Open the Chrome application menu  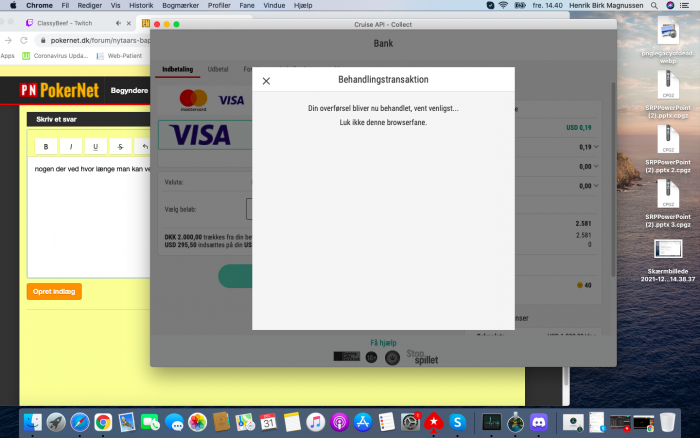click(x=39, y=5)
